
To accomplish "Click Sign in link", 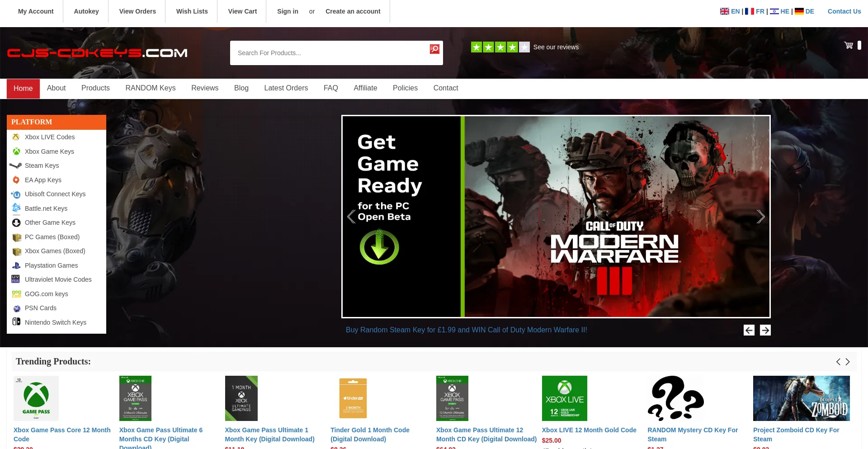I will point(288,11).
